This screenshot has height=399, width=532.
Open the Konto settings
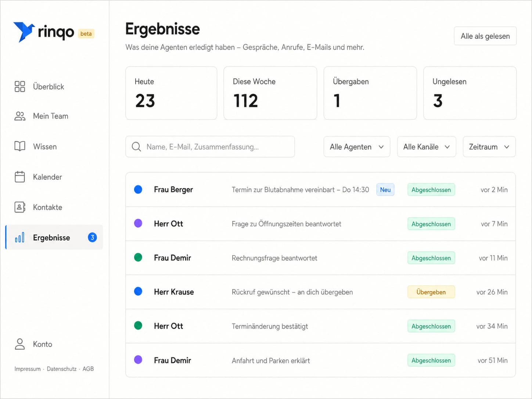(x=54, y=344)
